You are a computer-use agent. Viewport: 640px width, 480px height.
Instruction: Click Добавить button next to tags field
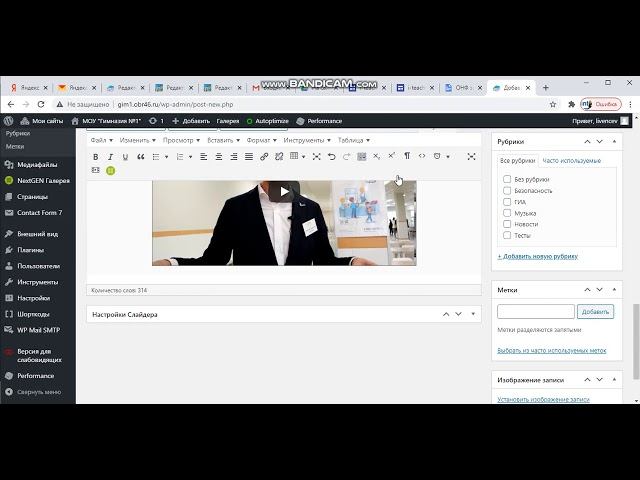click(596, 312)
